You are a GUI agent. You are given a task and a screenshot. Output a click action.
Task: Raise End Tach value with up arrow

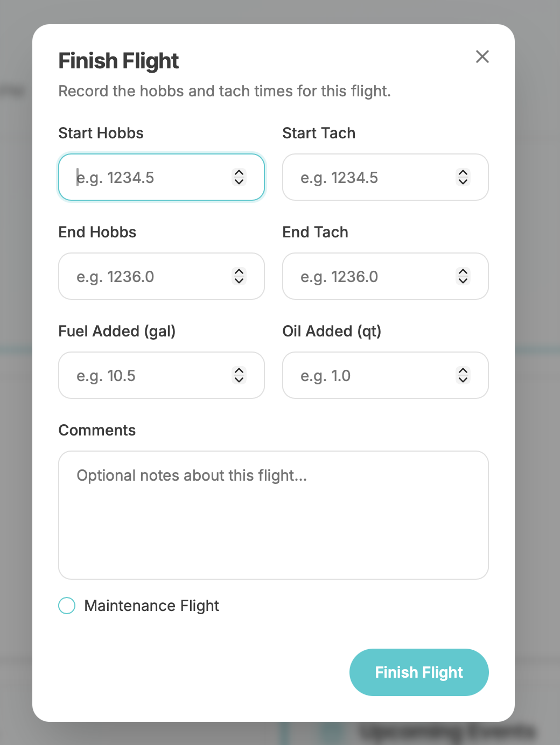463,271
